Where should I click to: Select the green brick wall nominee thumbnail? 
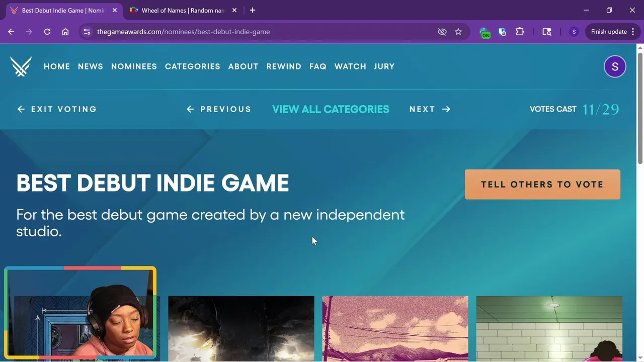pos(549,328)
